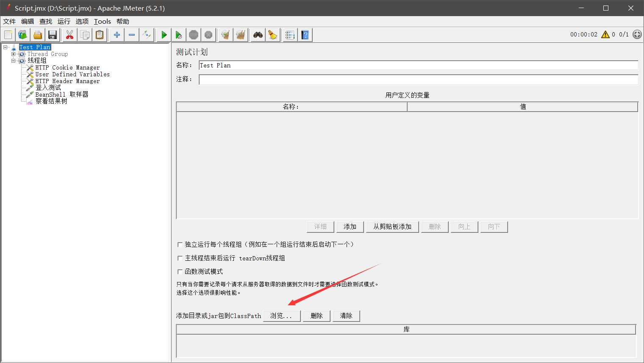Open the Tools menu
644x363 pixels.
103,22
